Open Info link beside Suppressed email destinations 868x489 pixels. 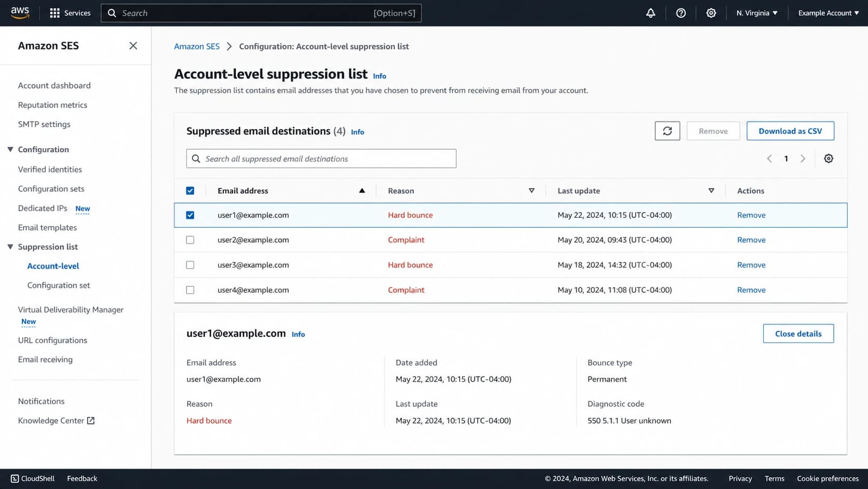tap(357, 132)
